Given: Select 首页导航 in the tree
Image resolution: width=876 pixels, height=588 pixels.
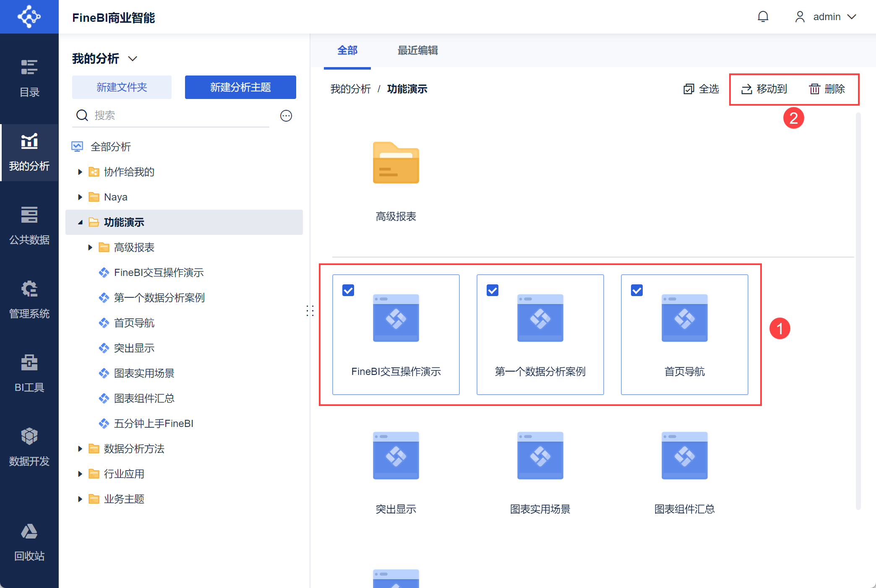Looking at the screenshot, I should pos(134,323).
